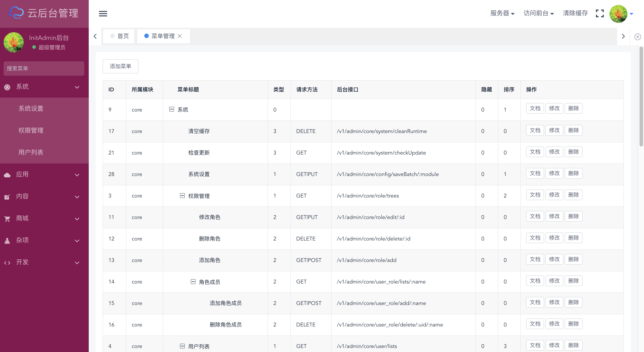Collapse the 角色成员 tree row

(193, 281)
